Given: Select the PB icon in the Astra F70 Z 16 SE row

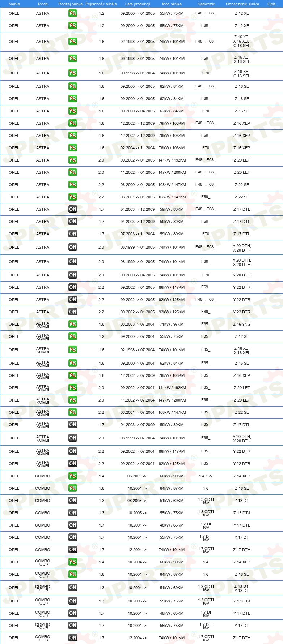Looking at the screenshot, I should click(73, 111).
